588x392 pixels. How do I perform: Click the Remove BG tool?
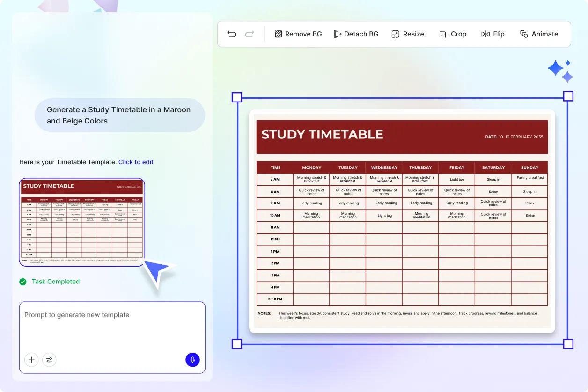click(298, 34)
